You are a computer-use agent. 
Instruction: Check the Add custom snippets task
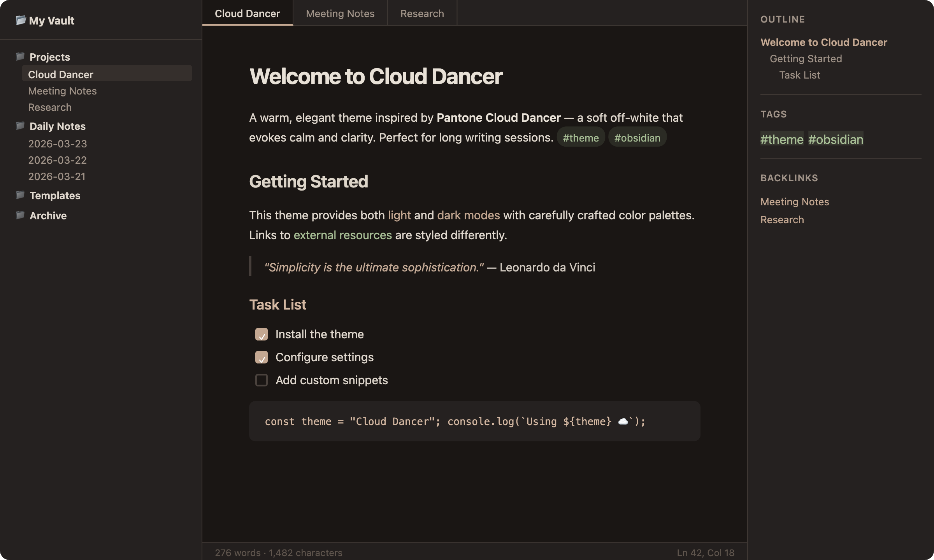(x=262, y=380)
